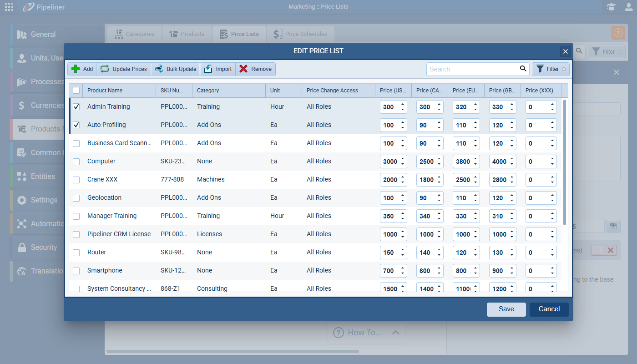This screenshot has width=637, height=364.
Task: Click the Update Prices refresh icon
Action: pyautogui.click(x=105, y=69)
